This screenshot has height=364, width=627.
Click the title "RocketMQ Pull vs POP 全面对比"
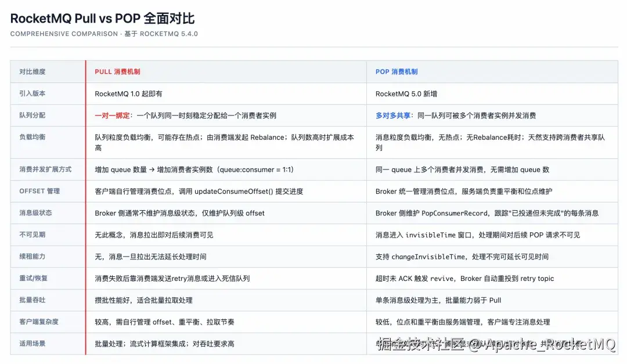click(x=102, y=19)
